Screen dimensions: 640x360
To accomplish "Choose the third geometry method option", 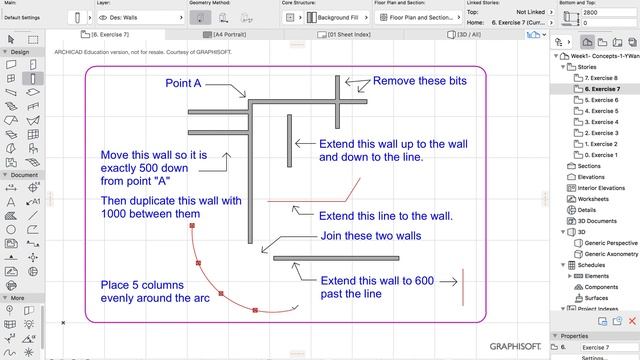I will coord(247,18).
